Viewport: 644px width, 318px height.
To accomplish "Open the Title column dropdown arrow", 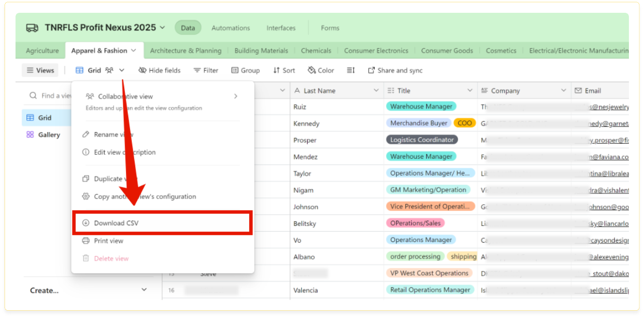I will point(470,90).
